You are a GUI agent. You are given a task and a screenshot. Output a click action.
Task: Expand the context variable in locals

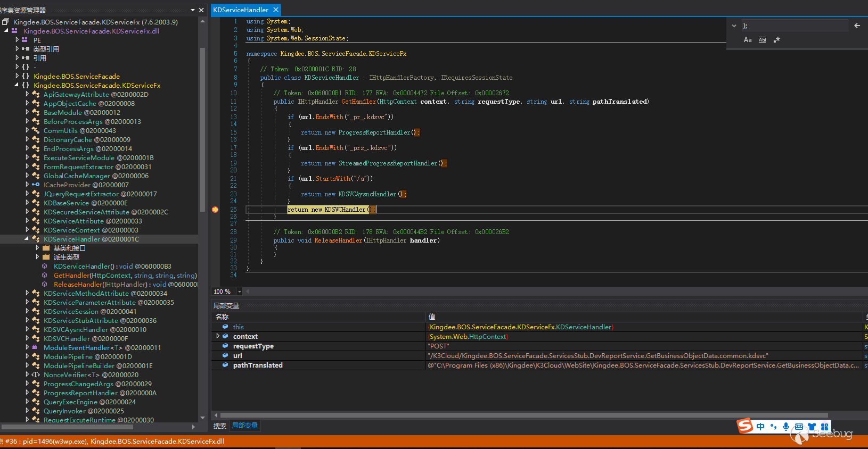tap(217, 336)
